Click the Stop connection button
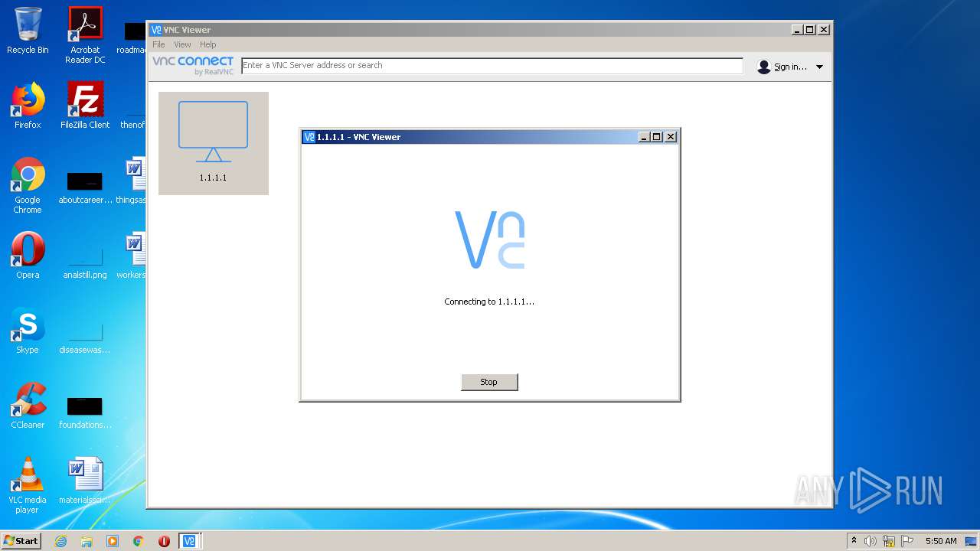 click(489, 382)
